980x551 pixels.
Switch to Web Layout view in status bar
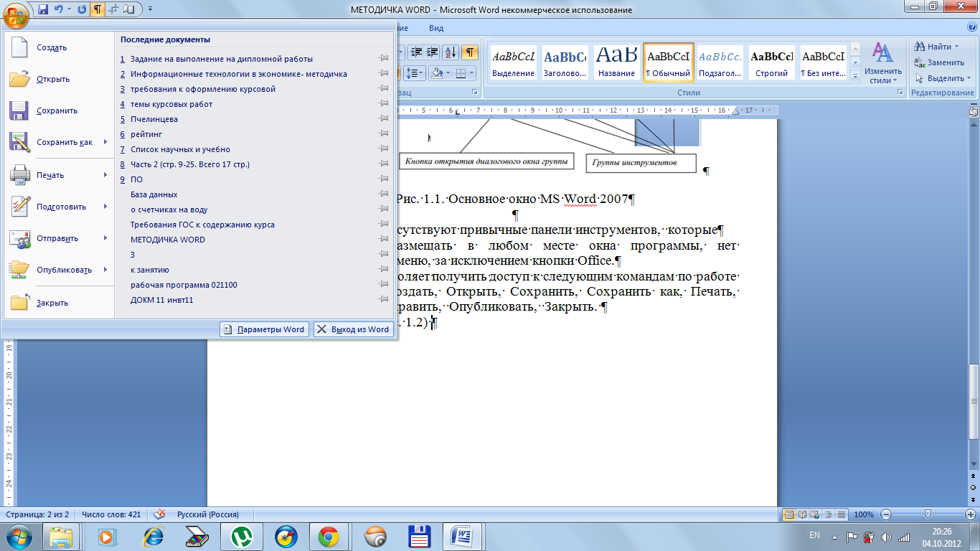point(816,514)
